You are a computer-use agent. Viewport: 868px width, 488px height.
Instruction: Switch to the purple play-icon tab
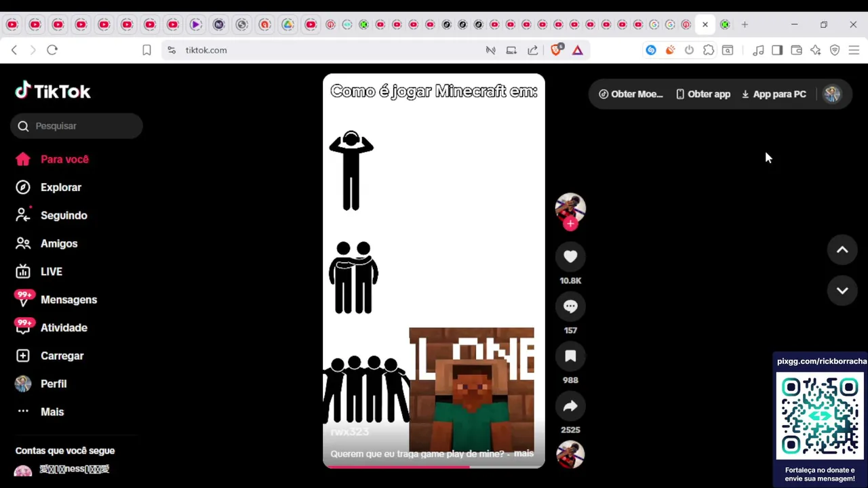pos(195,25)
